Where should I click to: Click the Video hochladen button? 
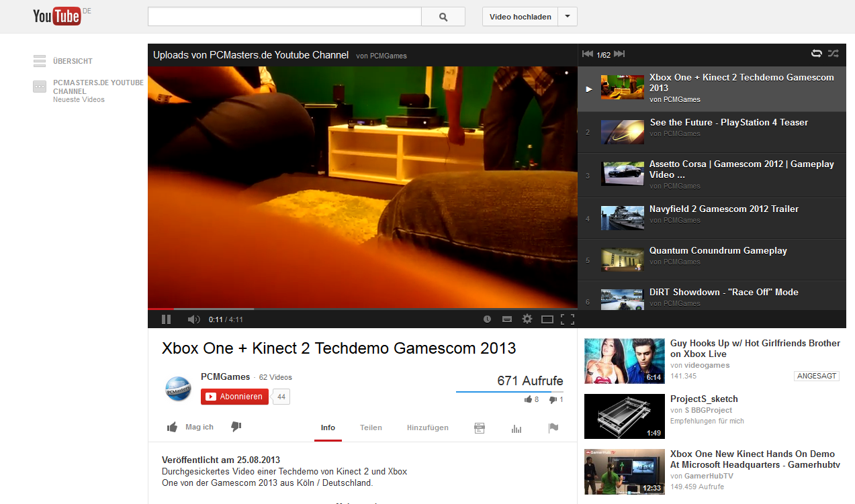coord(521,17)
